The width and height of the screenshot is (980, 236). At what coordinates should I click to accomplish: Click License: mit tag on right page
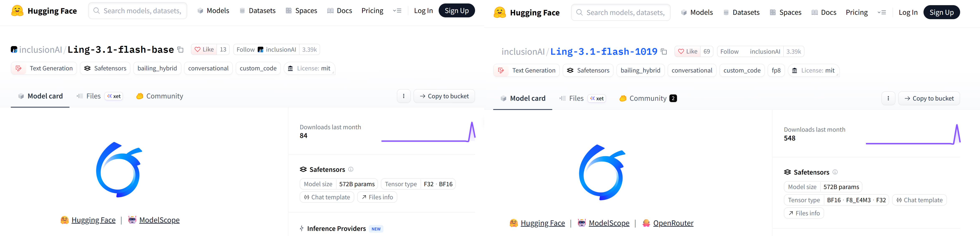[x=813, y=70]
